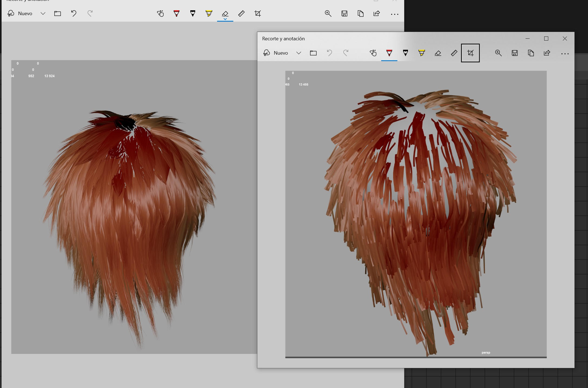Click Undo in back window toolbar
Image resolution: width=588 pixels, height=388 pixels.
74,14
